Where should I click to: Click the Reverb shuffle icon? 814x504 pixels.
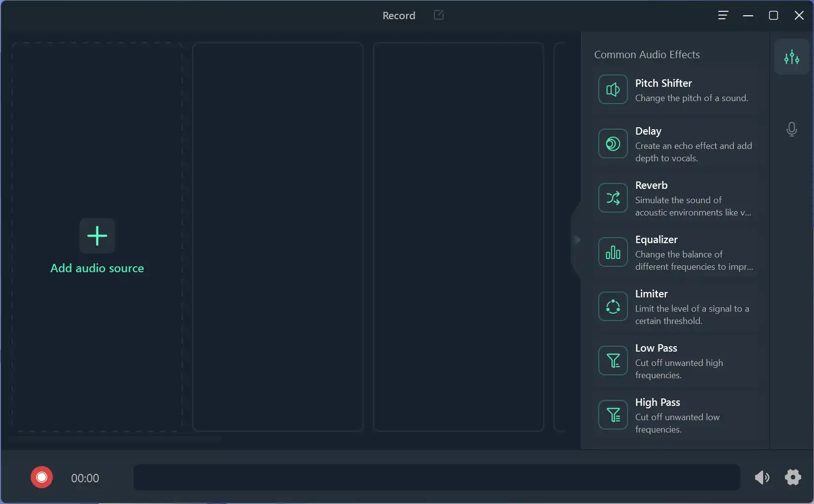coord(613,198)
